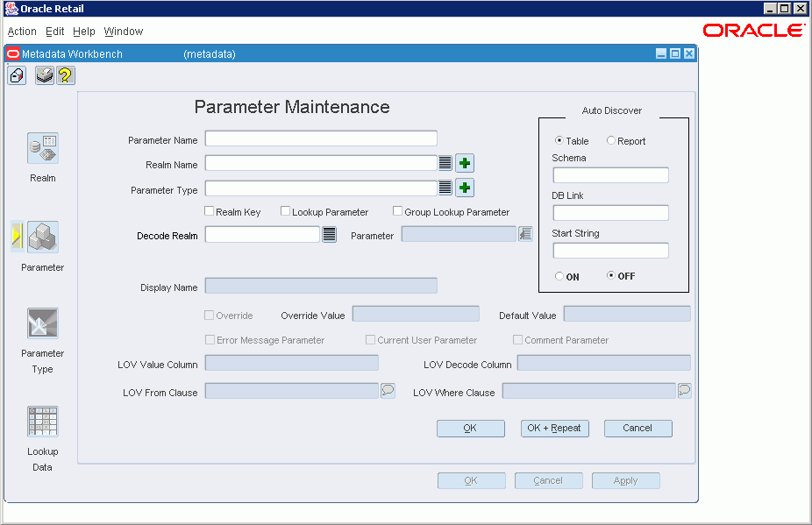Select the OFF radio button
Screen dimensions: 812x525
[x=611, y=275]
